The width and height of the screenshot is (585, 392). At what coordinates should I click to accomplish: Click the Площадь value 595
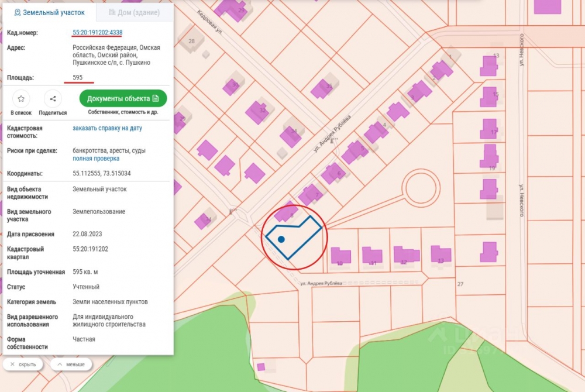(x=78, y=77)
